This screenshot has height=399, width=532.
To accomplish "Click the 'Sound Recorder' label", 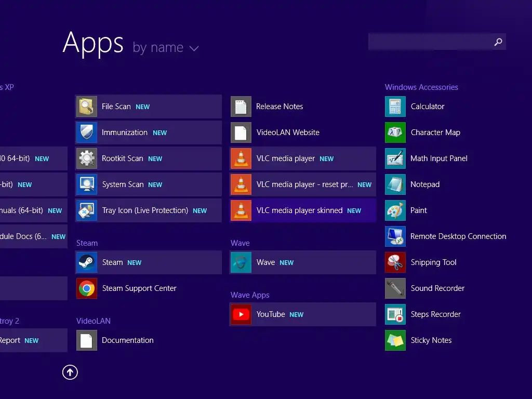I will (x=437, y=288).
